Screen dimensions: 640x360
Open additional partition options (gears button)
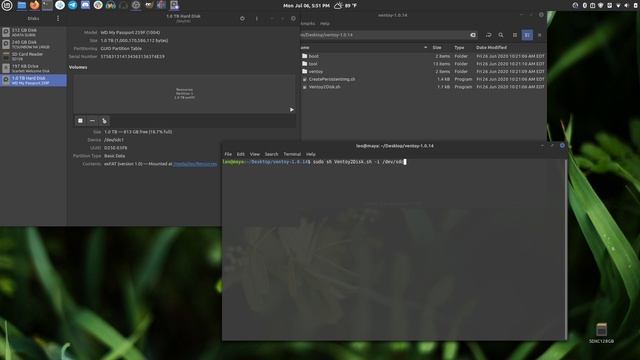tap(104, 121)
